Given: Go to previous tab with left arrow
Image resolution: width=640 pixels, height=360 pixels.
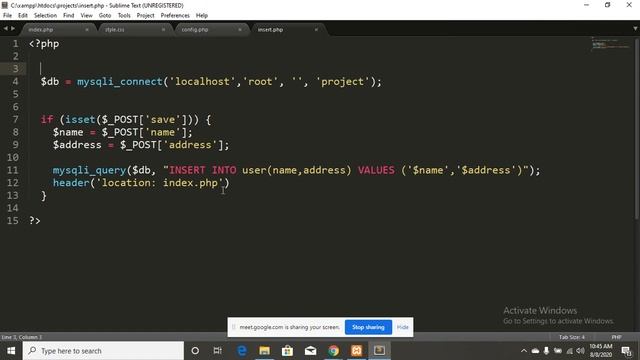Looking at the screenshot, I should pyautogui.click(x=5, y=29).
